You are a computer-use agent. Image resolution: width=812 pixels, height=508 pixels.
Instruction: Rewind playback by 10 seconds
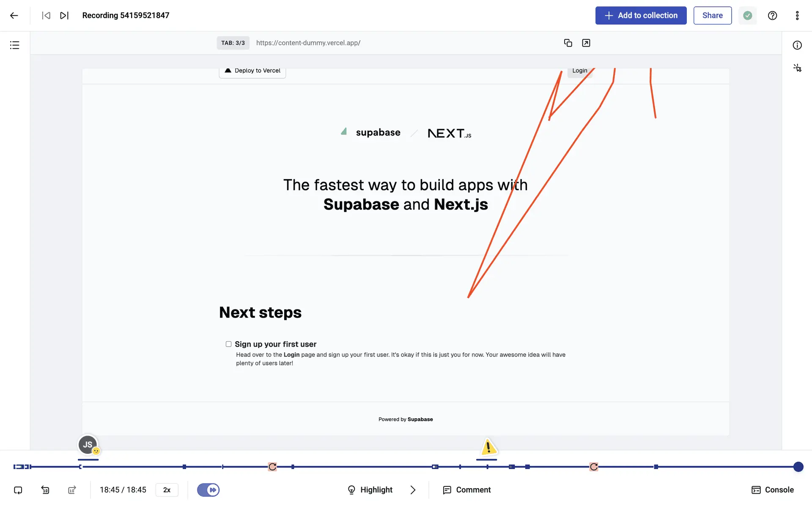tap(45, 490)
